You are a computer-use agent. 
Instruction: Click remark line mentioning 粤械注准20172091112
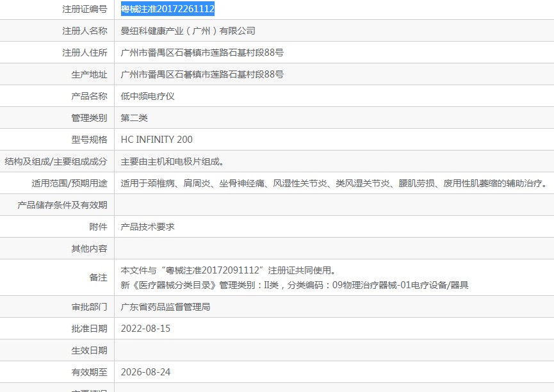(x=228, y=270)
